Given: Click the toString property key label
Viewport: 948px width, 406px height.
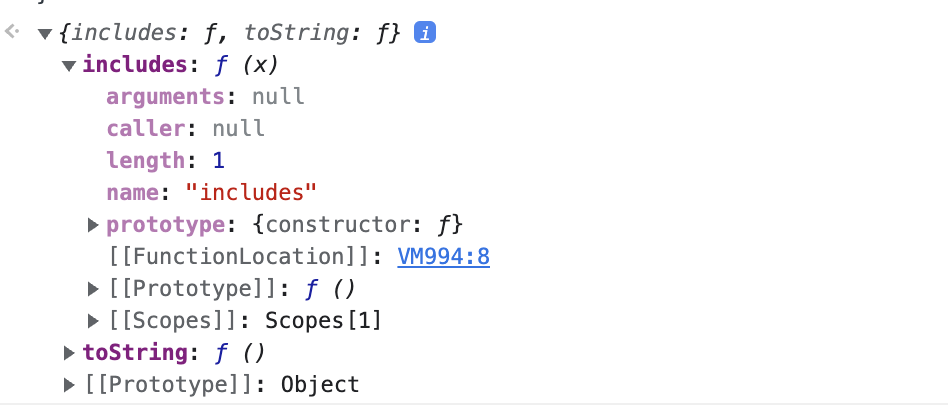Looking at the screenshot, I should click(135, 353).
